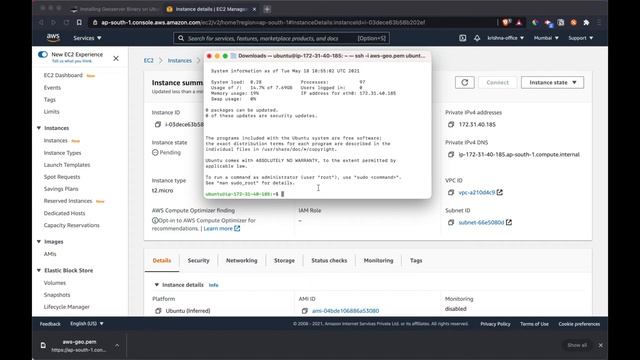Collapse the Instances sidebar section
The image size is (640, 360).
click(39, 128)
